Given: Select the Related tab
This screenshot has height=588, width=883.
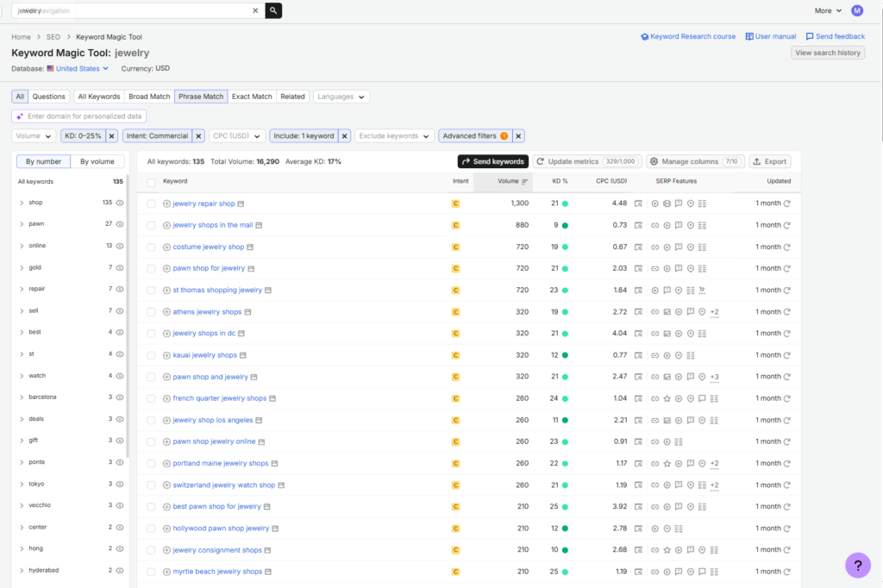Looking at the screenshot, I should [x=293, y=97].
